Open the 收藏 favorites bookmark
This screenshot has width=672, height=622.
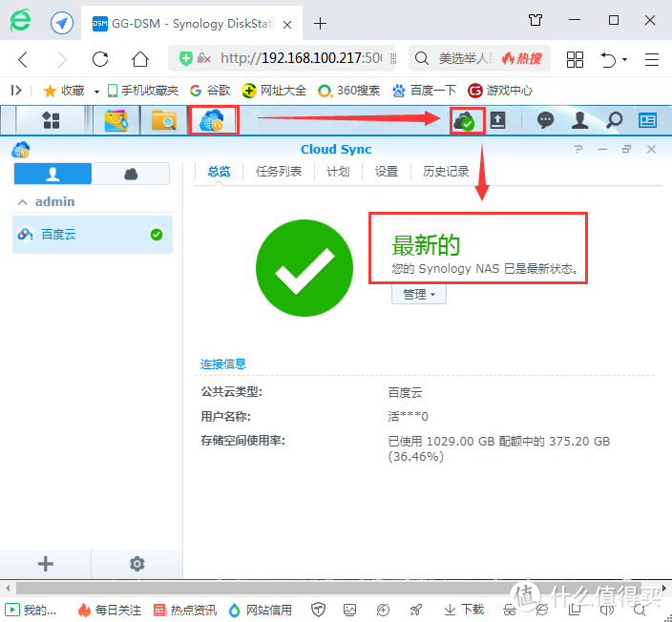pos(64,91)
